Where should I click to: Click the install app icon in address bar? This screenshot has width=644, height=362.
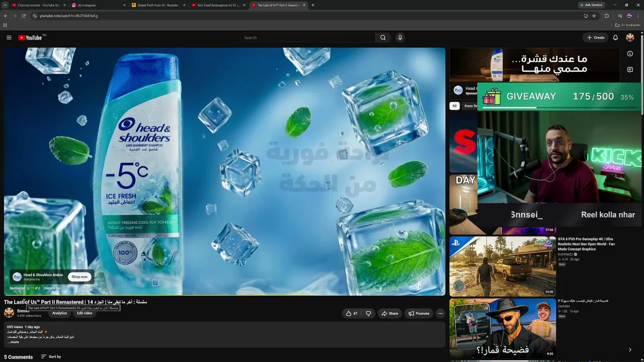(x=586, y=16)
